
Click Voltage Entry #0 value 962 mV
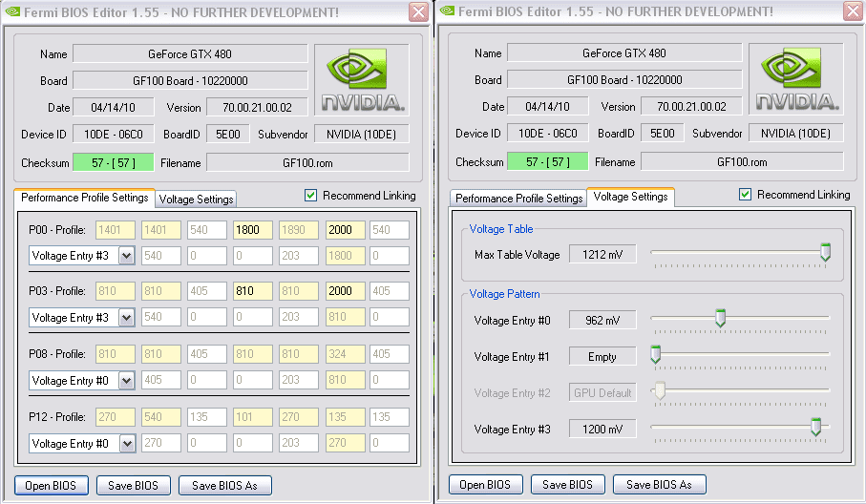[x=602, y=320]
